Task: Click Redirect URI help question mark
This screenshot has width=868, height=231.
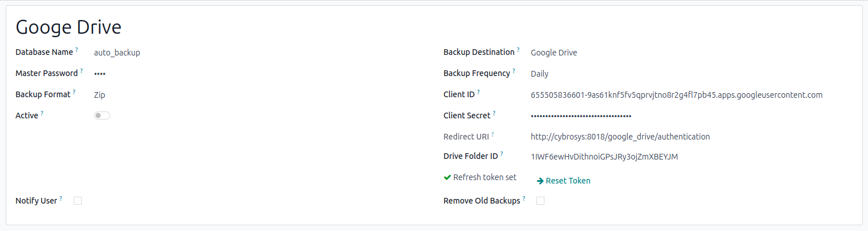Action: click(x=492, y=134)
